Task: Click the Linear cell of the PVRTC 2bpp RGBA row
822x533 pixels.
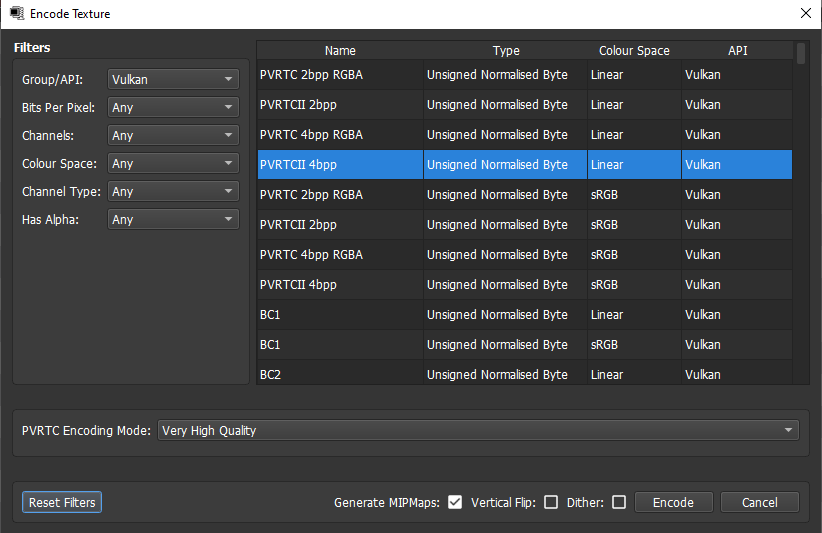Action: tap(634, 75)
